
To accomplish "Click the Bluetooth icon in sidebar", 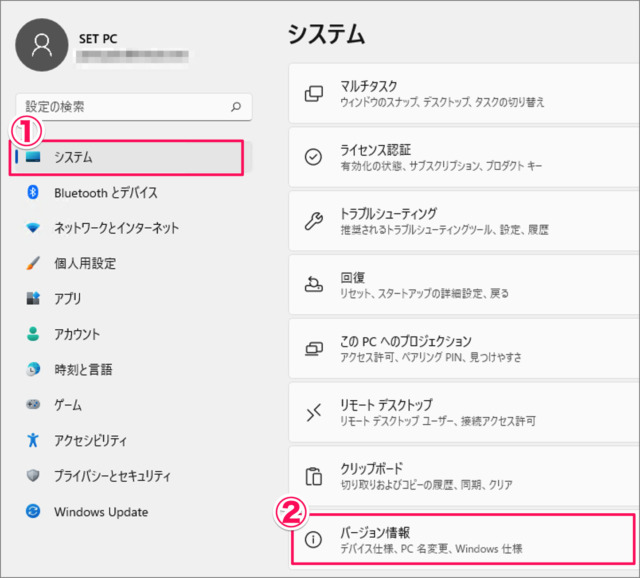I will pyautogui.click(x=33, y=192).
